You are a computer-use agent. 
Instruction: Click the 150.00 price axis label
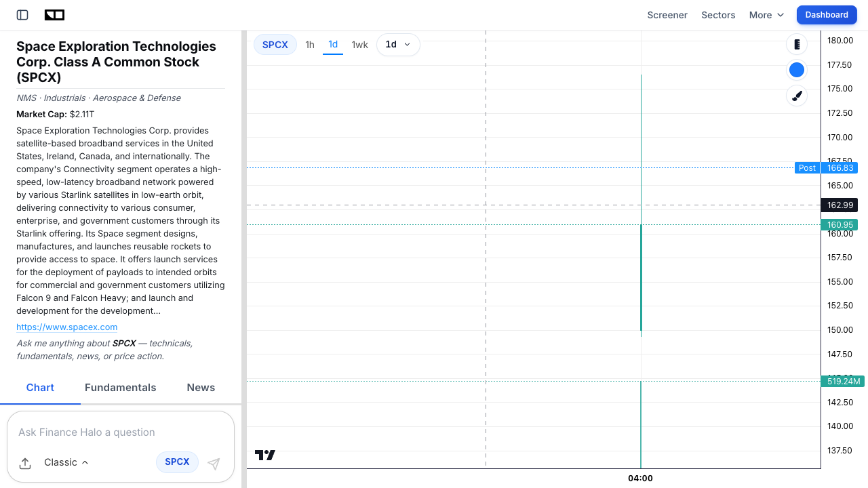coord(840,330)
